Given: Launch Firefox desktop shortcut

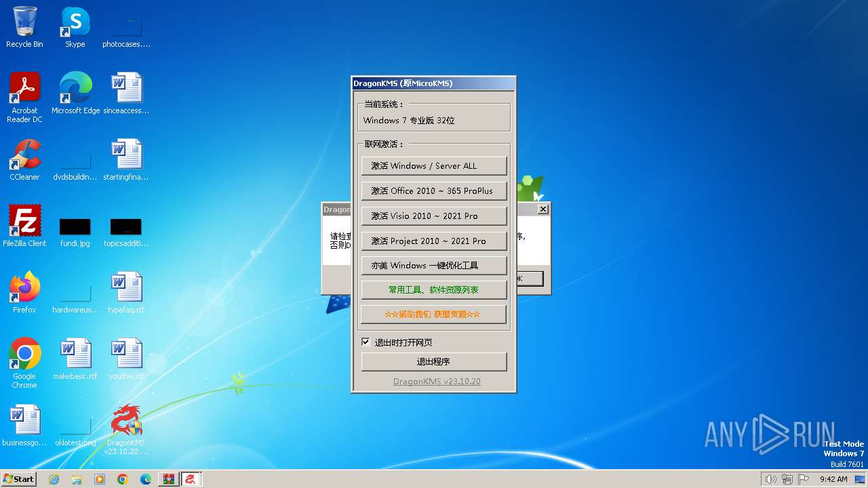Looking at the screenshot, I should [24, 293].
